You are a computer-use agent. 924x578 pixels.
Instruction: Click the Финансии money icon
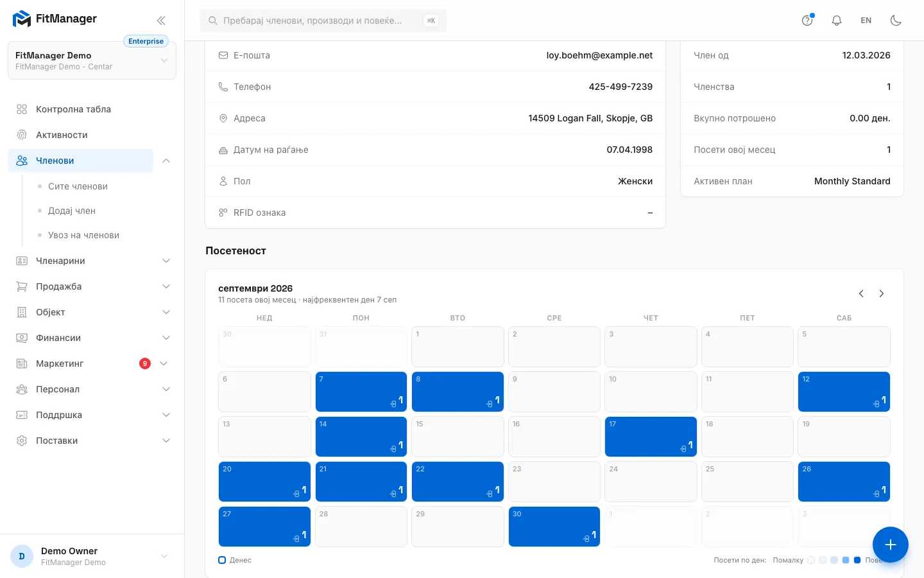point(22,338)
